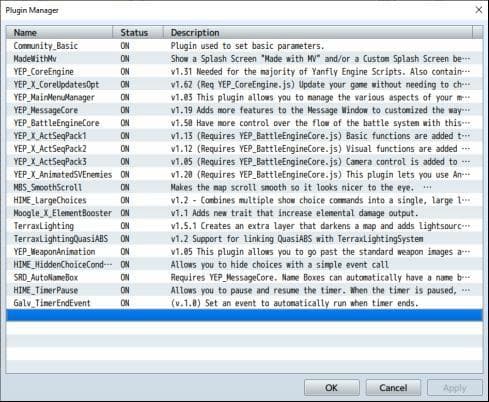Image resolution: width=489 pixels, height=402 pixels.
Task: Select the Community_Basic plugin row
Action: 244,46
